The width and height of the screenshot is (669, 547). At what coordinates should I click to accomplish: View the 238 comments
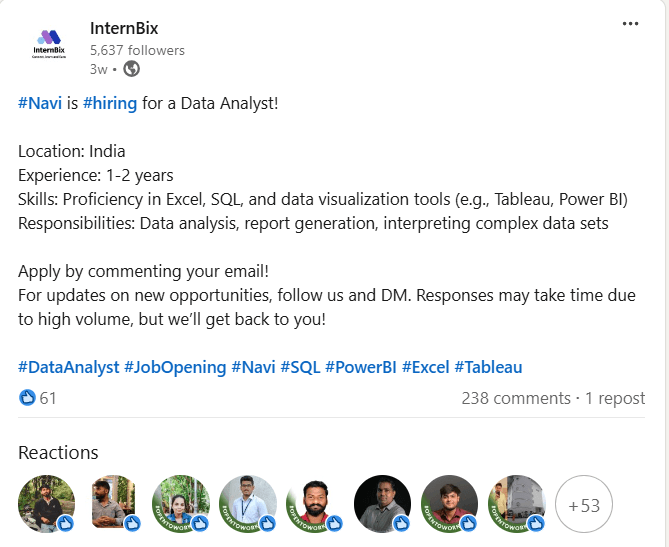[x=516, y=399]
